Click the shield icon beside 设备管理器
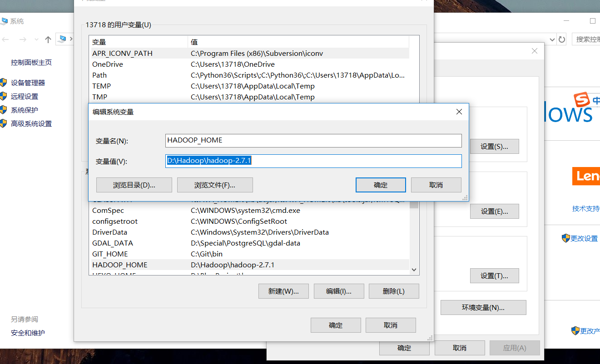This screenshot has width=600, height=364. pyautogui.click(x=5, y=83)
